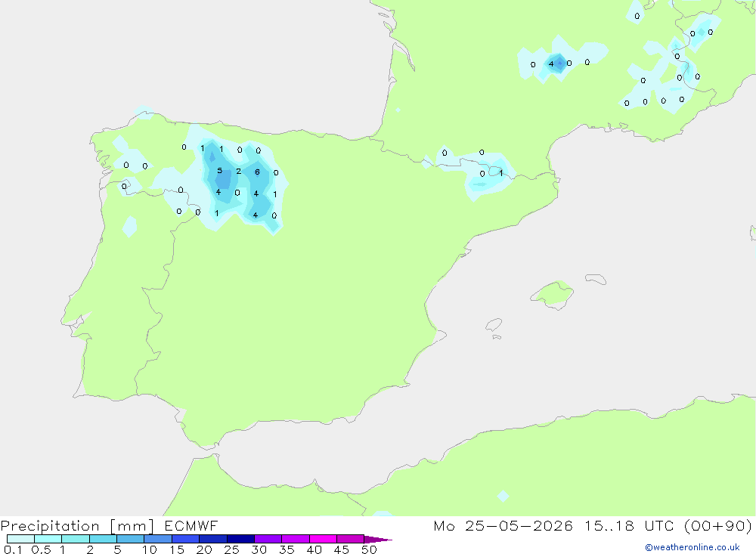Image resolution: width=756 pixels, height=554 pixels.
Task: Select the 30–35 mm legend swatch
Action: [268, 539]
